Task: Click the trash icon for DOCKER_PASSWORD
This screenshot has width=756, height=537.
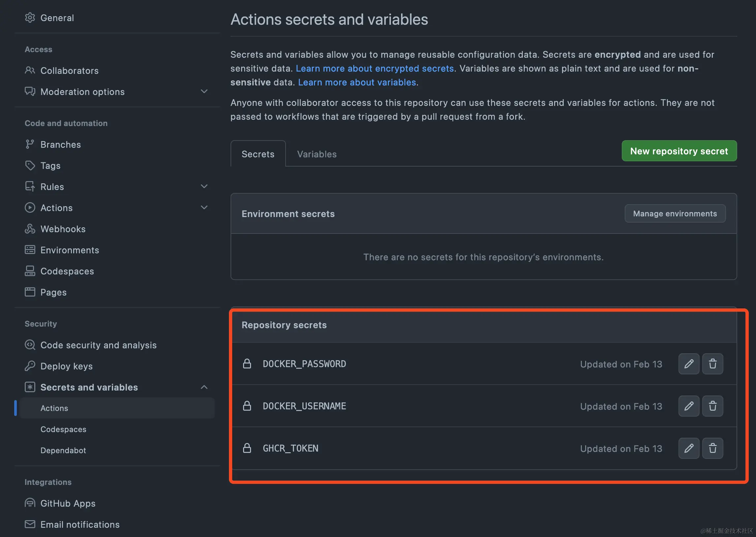Action: pos(712,364)
